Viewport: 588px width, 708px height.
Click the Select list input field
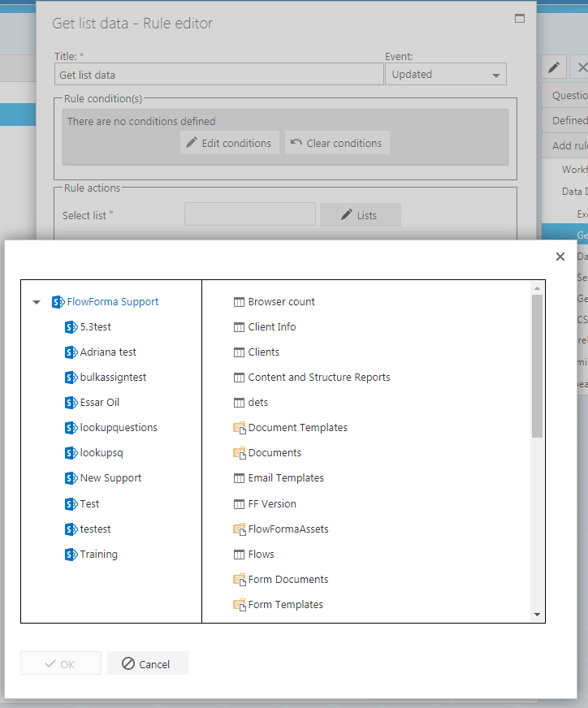(250, 214)
